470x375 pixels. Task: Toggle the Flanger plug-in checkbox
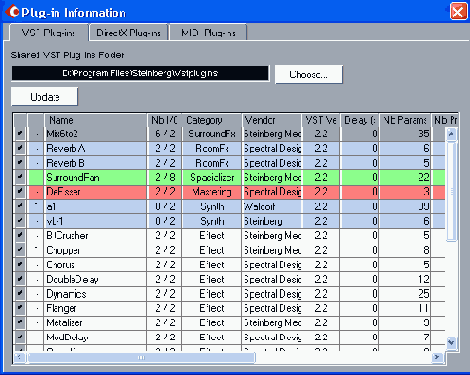click(x=20, y=308)
